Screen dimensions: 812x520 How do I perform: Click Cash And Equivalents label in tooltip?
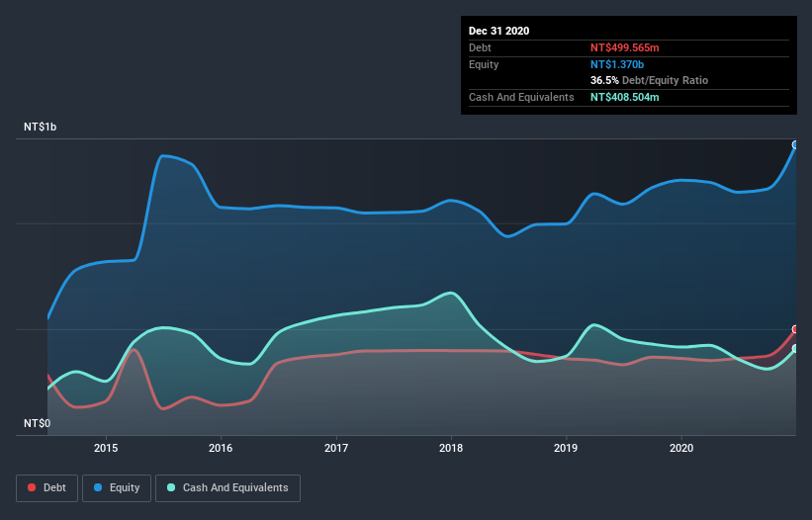point(521,97)
